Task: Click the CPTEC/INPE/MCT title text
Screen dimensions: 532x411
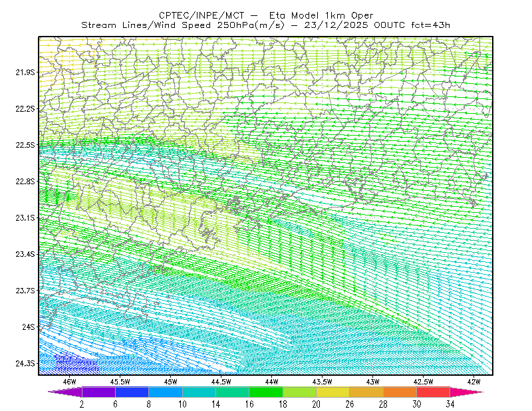Action: click(201, 15)
